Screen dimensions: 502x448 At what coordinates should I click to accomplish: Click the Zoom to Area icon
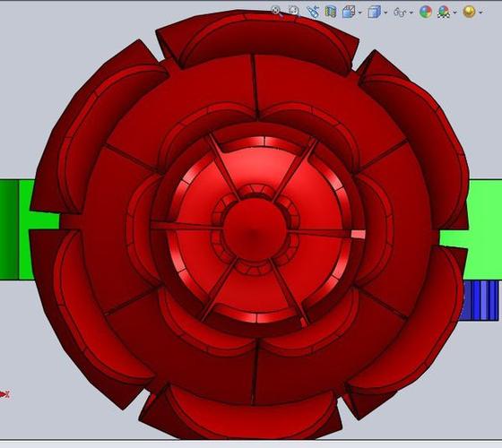coord(294,12)
